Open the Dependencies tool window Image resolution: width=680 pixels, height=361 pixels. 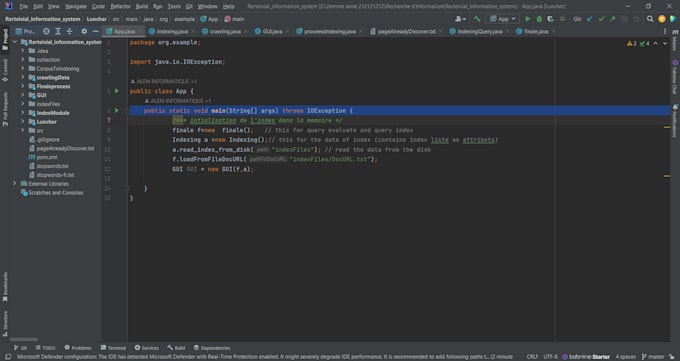tap(212, 348)
